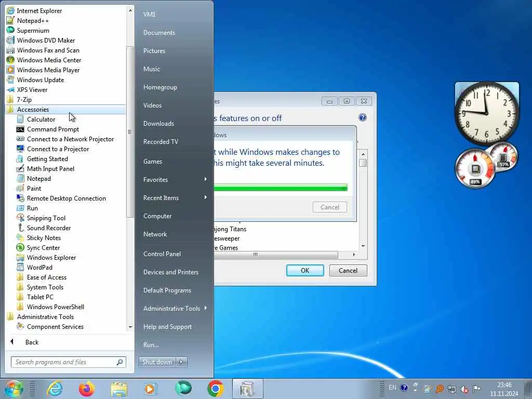Click Help and Support
This screenshot has height=399, width=532.
click(x=167, y=327)
